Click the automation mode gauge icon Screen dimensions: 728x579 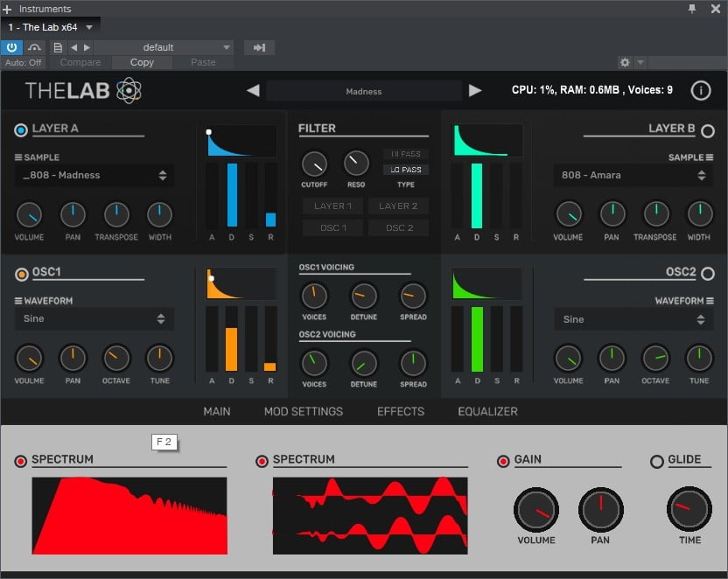point(34,47)
